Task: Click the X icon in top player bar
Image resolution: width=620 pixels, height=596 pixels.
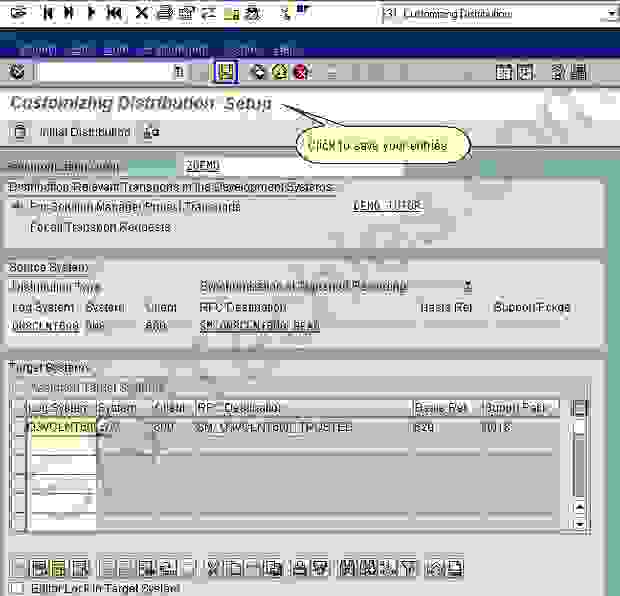Action: pyautogui.click(x=142, y=13)
